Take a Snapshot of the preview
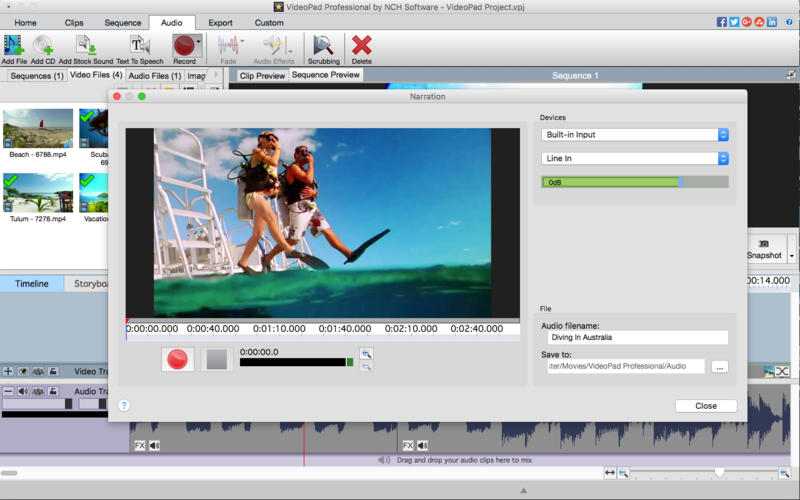This screenshot has width=800, height=500. tap(764, 249)
